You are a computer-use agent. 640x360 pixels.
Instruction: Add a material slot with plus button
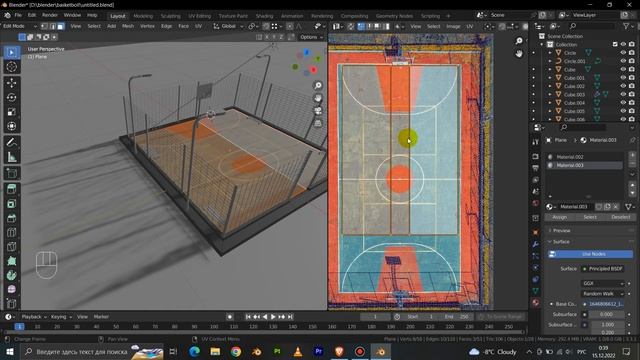point(632,155)
